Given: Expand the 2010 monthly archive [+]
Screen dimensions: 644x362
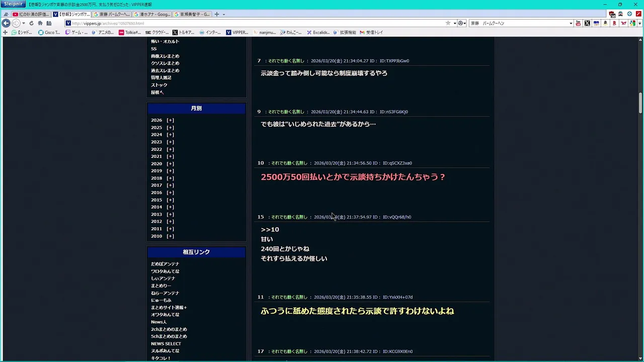Looking at the screenshot, I should pos(170,236).
